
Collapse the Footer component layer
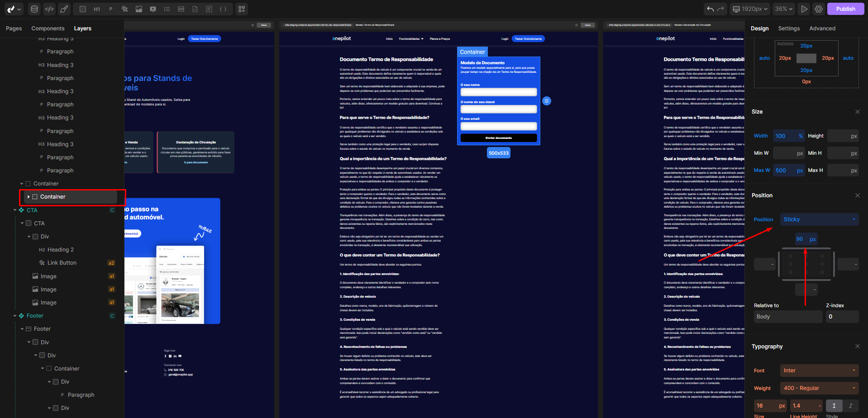(14, 316)
